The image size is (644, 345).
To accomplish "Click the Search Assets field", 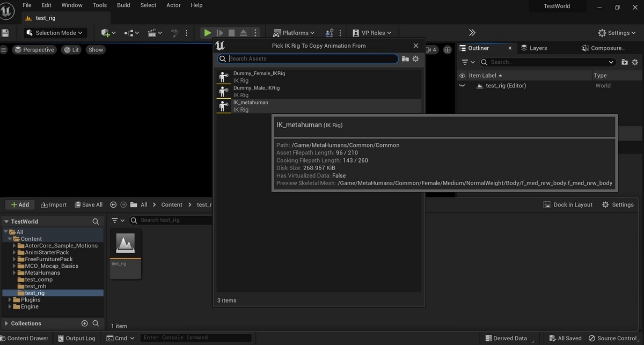I will [x=309, y=58].
